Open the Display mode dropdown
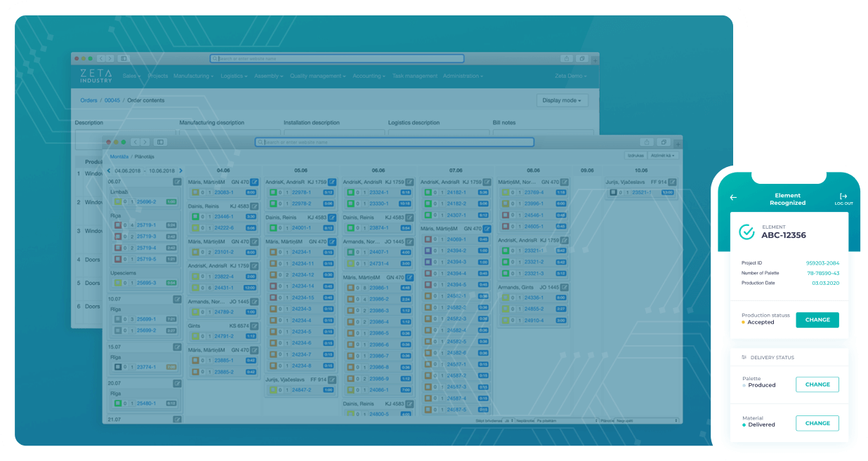This screenshot has height=461, width=868. tap(562, 100)
